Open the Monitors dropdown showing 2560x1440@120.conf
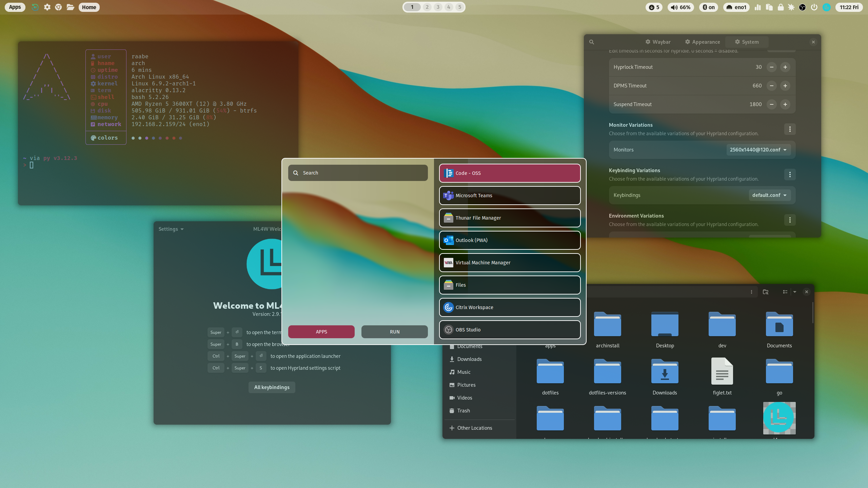This screenshot has width=868, height=488. [759, 149]
